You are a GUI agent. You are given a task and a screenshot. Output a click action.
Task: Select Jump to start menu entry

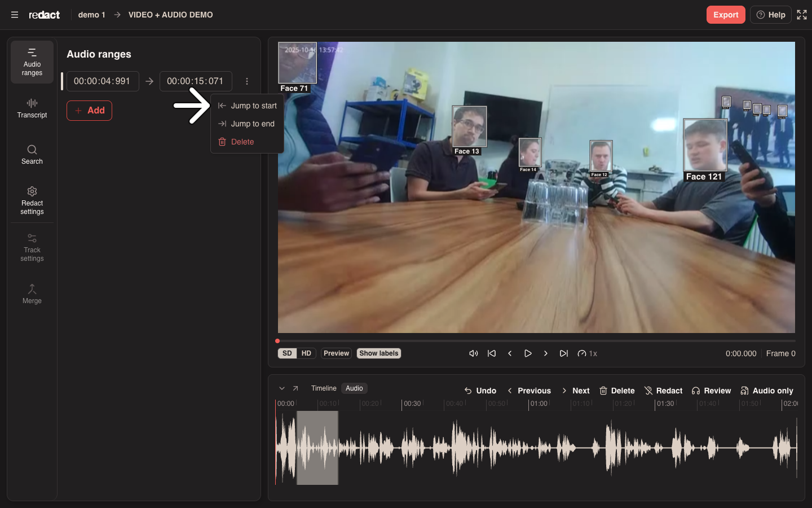tap(248, 106)
